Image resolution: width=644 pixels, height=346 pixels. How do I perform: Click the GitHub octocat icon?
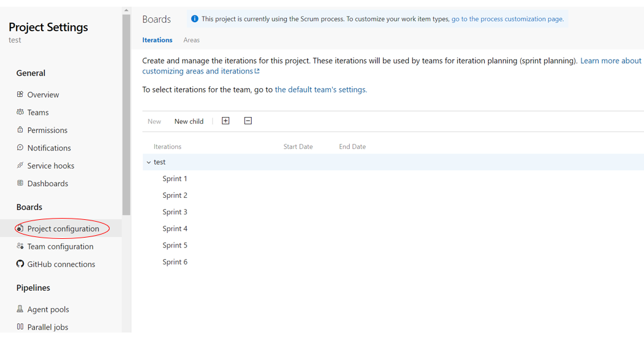(20, 263)
